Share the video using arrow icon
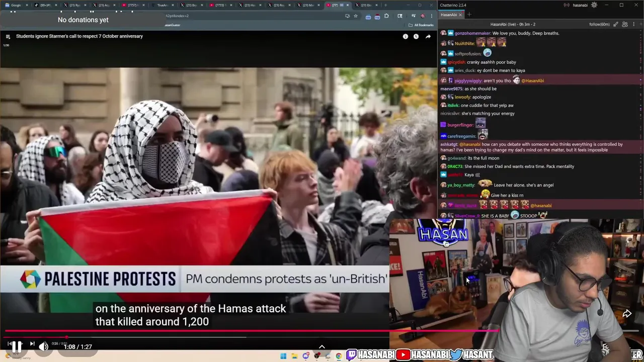The width and height of the screenshot is (644, 362). pyautogui.click(x=428, y=36)
